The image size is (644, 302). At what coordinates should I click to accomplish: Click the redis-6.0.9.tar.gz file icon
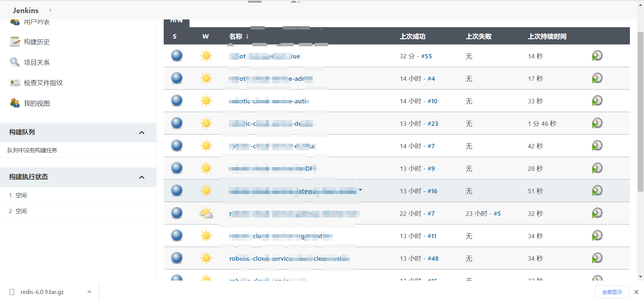[x=12, y=292]
